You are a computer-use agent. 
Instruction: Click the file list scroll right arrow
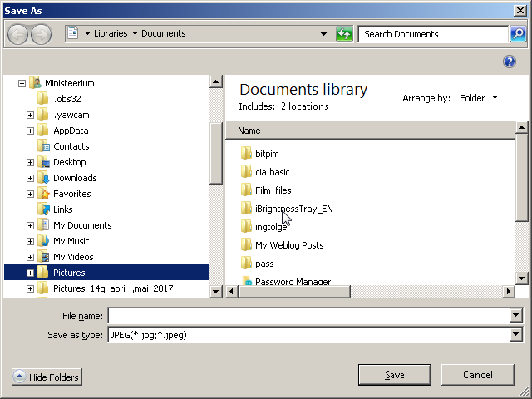click(508, 291)
